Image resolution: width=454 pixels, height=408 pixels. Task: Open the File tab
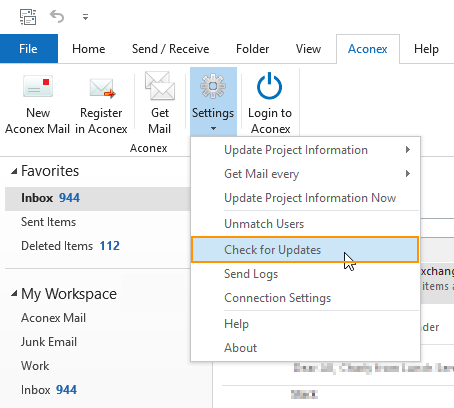[29, 49]
